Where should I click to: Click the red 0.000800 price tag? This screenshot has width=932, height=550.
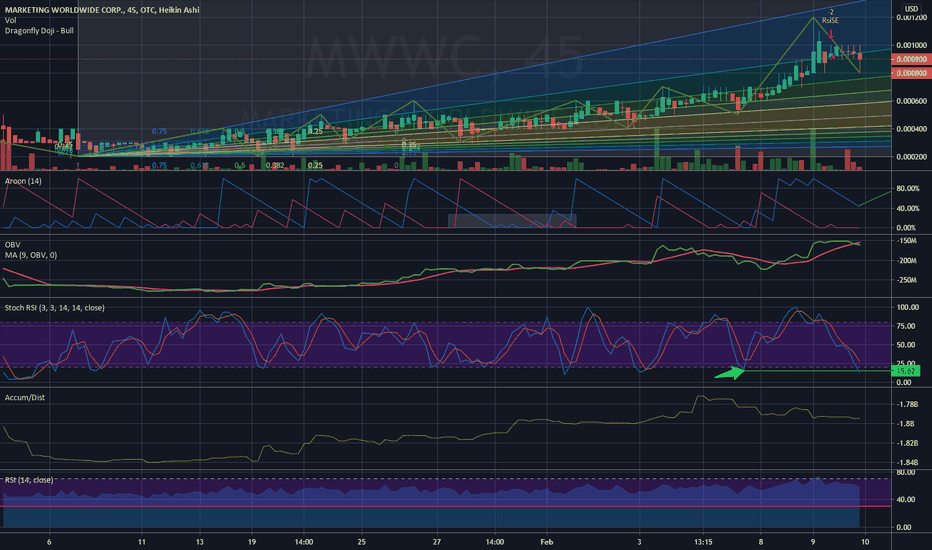click(911, 73)
